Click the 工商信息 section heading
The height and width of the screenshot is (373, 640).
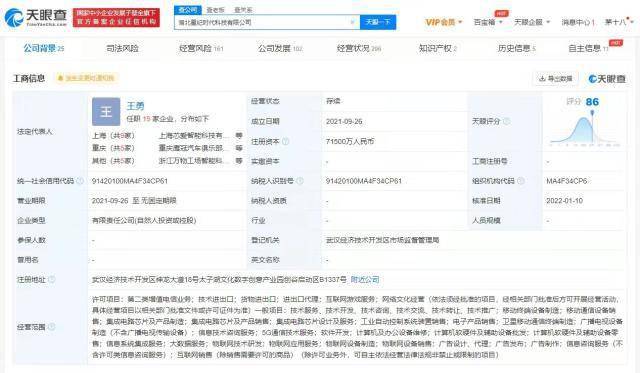tap(29, 78)
